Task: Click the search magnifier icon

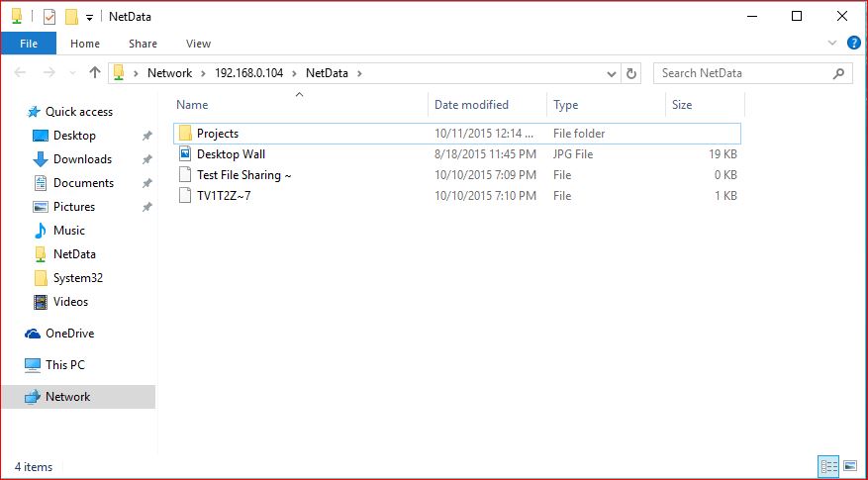Action: 838,73
